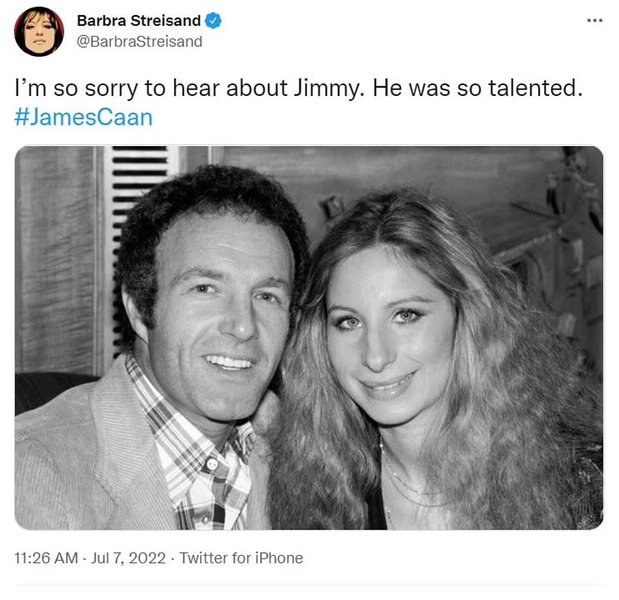Follow the #JamesCaan hashtag
The image size is (619, 600).
tap(84, 117)
